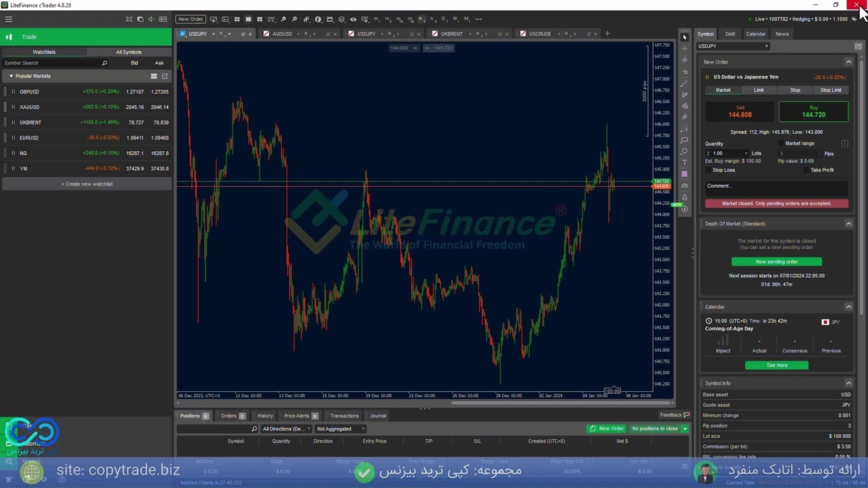Click the green New pending order button

click(x=776, y=262)
